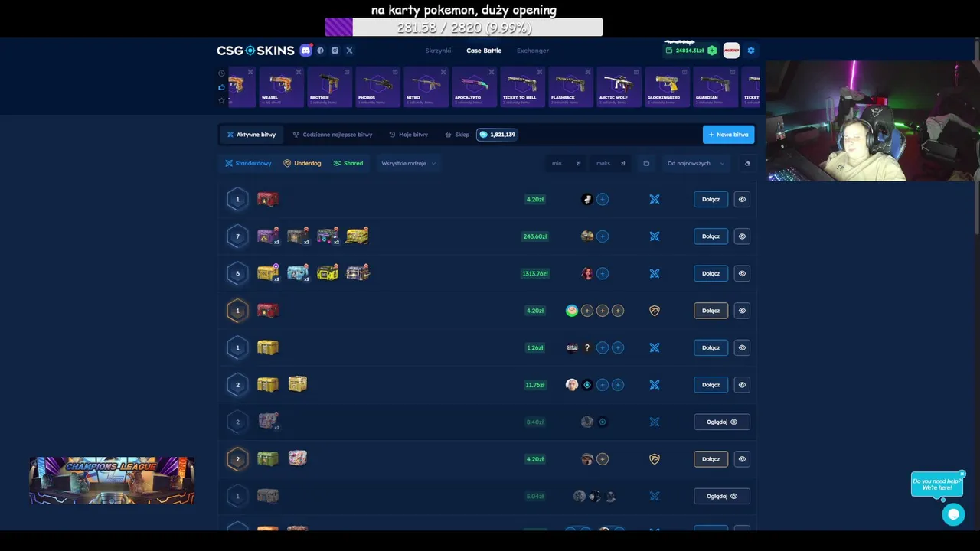Switch to Exchanger tab
Screen dimensions: 980x551
(x=533, y=51)
